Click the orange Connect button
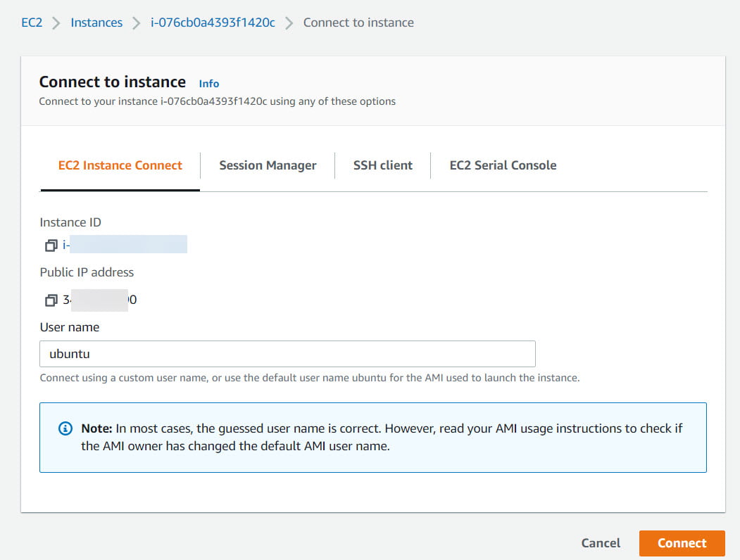Screen dimensions: 740x560 682,543
